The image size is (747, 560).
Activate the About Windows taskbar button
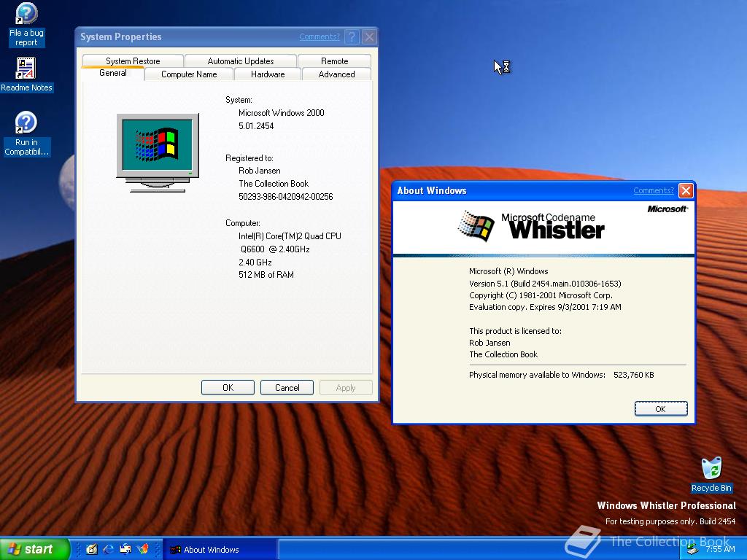220,550
